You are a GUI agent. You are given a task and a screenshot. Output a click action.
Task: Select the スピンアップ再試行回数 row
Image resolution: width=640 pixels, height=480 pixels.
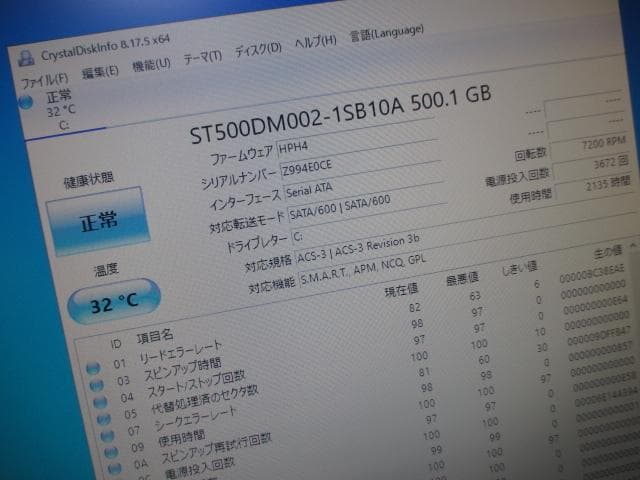(217, 449)
